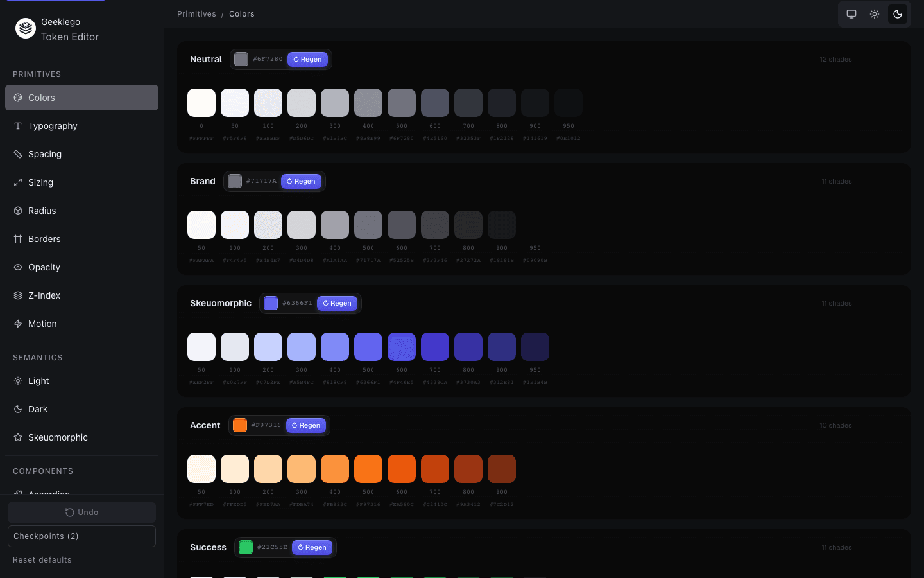Go to Motion tokens
This screenshot has height=578, width=924.
81,324
